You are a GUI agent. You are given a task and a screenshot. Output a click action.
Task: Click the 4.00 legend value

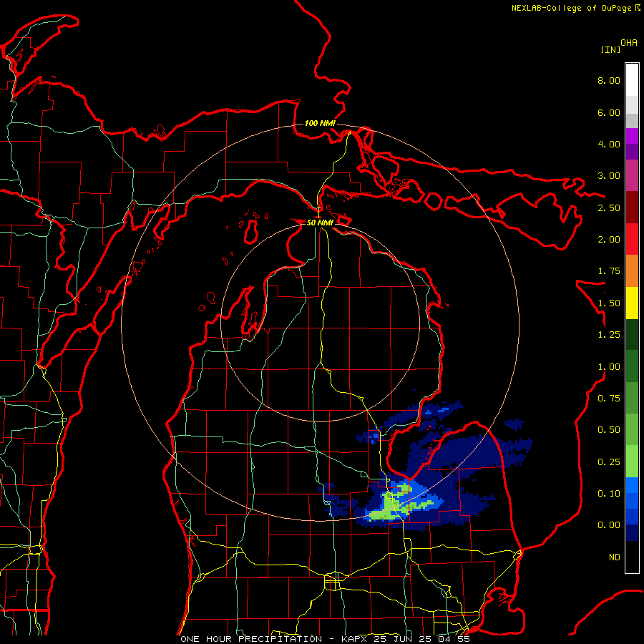click(609, 144)
